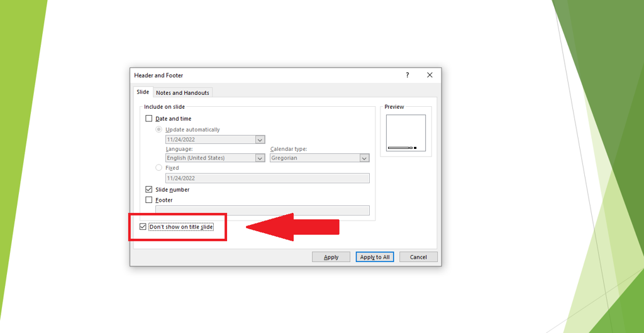644x333 pixels.
Task: Choose the Fixed date radio button
Action: pyautogui.click(x=159, y=168)
